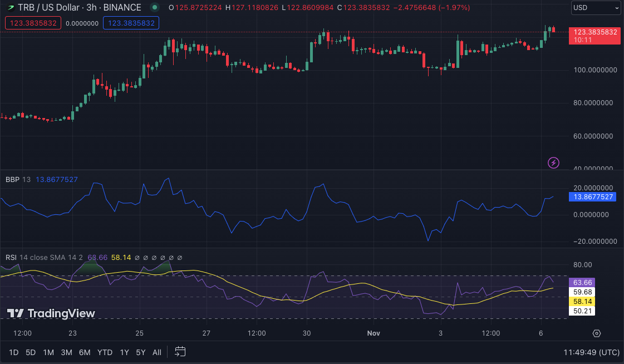This screenshot has width=624, height=364.
Task: Click the 50.21 axis value label
Action: pyautogui.click(x=582, y=311)
